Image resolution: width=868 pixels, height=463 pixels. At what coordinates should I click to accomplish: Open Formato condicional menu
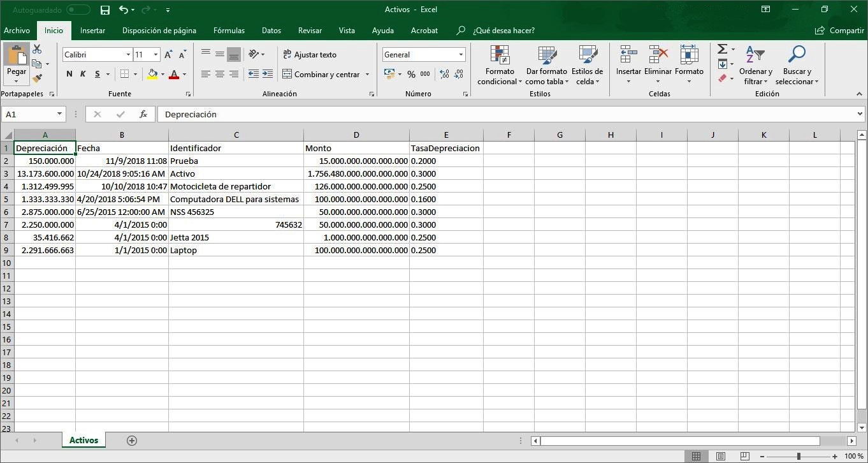pyautogui.click(x=500, y=65)
